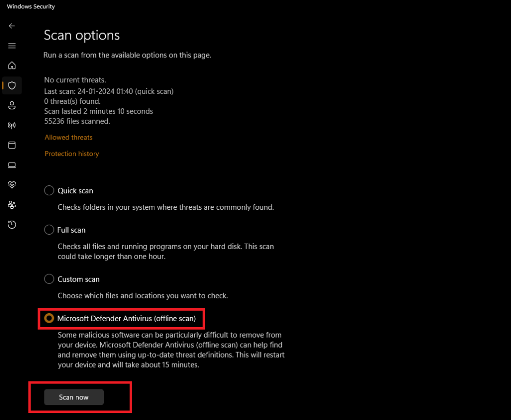
Task: Open Device security laptop icon
Action: click(12, 165)
